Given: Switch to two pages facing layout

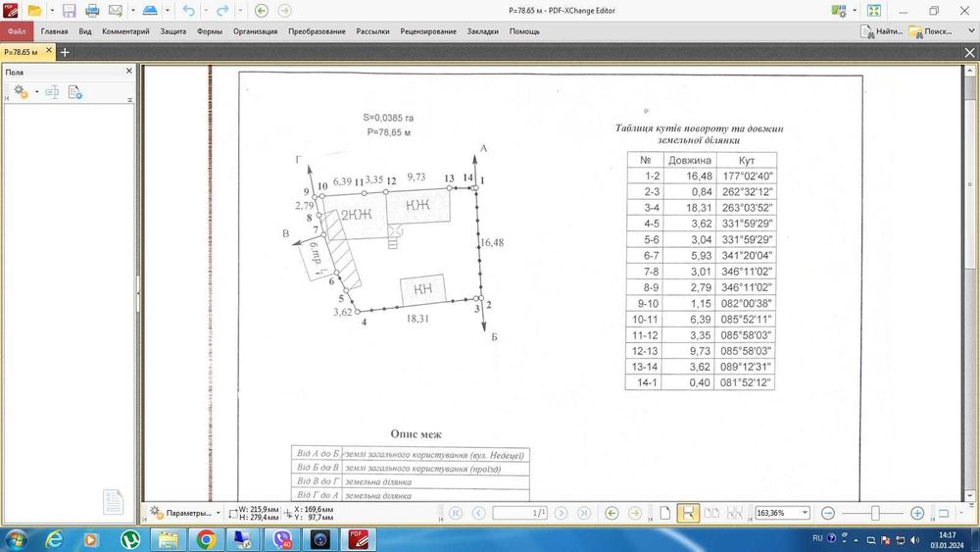Looking at the screenshot, I should point(712,513).
